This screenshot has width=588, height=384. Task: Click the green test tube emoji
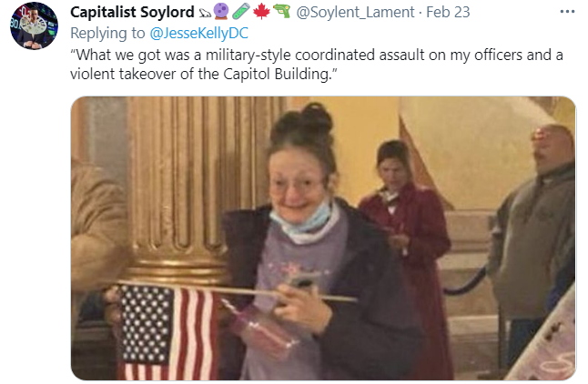240,11
